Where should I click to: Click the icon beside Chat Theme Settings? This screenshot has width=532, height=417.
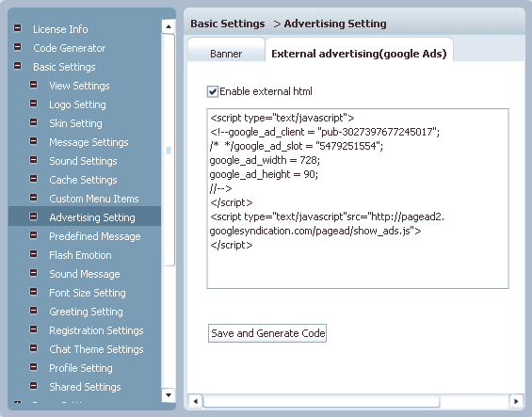pos(34,347)
